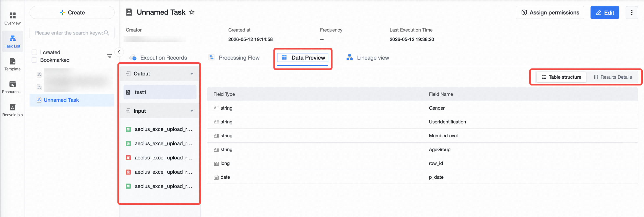Select the test1 output table

pos(160,92)
